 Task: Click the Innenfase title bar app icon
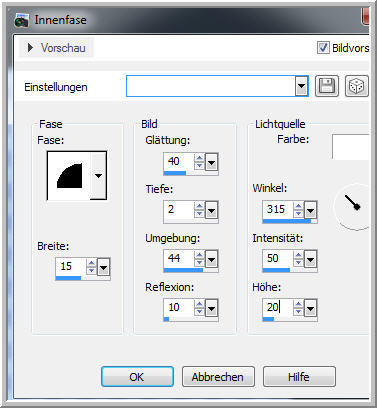[x=22, y=20]
